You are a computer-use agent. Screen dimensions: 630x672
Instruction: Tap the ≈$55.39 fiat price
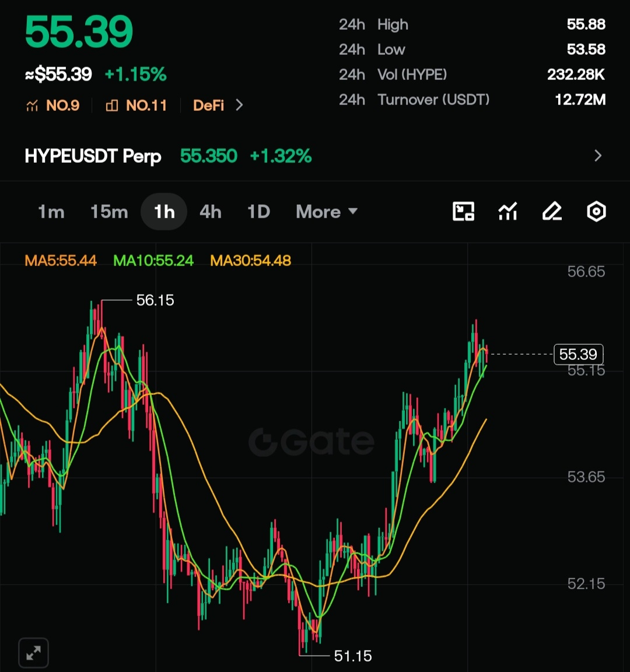tap(58, 75)
